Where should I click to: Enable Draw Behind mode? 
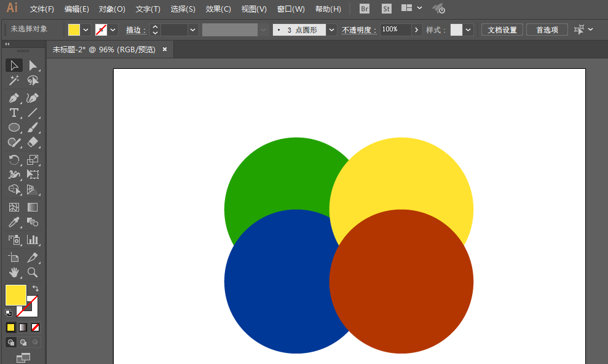point(23,342)
